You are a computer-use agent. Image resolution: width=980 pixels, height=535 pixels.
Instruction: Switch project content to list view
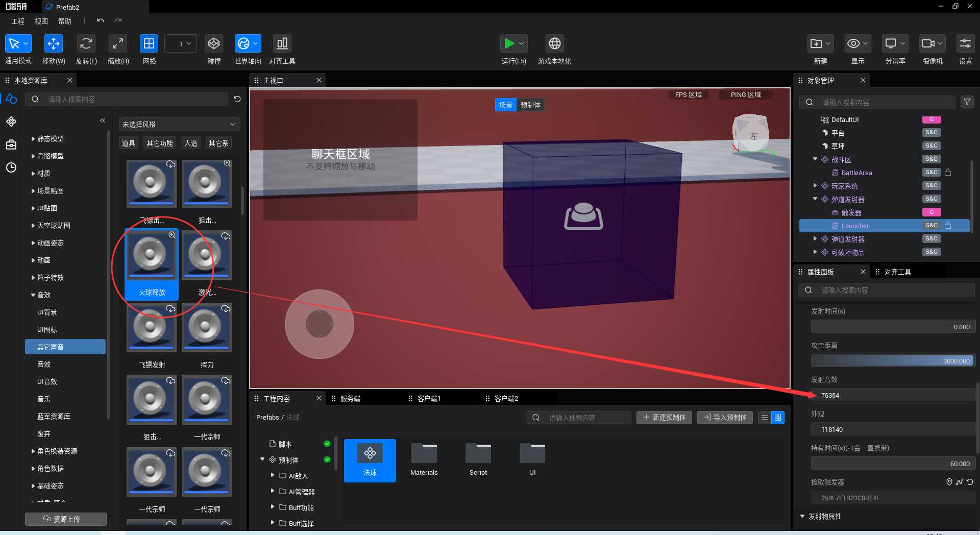click(x=765, y=418)
